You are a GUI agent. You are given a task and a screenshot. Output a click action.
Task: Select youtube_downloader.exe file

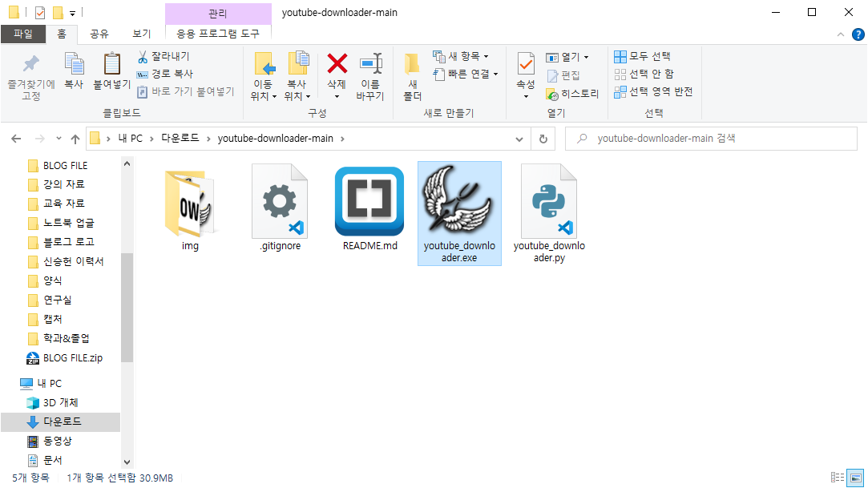tap(459, 214)
